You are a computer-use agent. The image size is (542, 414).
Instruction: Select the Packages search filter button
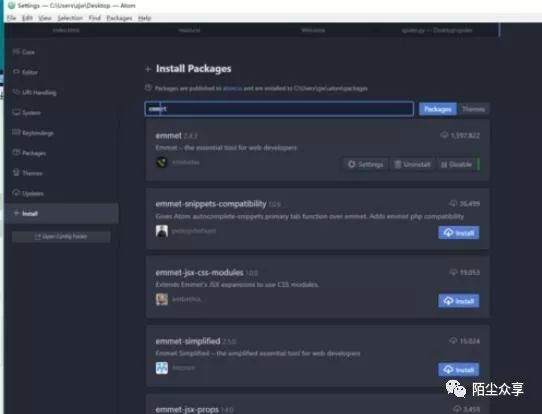(437, 109)
